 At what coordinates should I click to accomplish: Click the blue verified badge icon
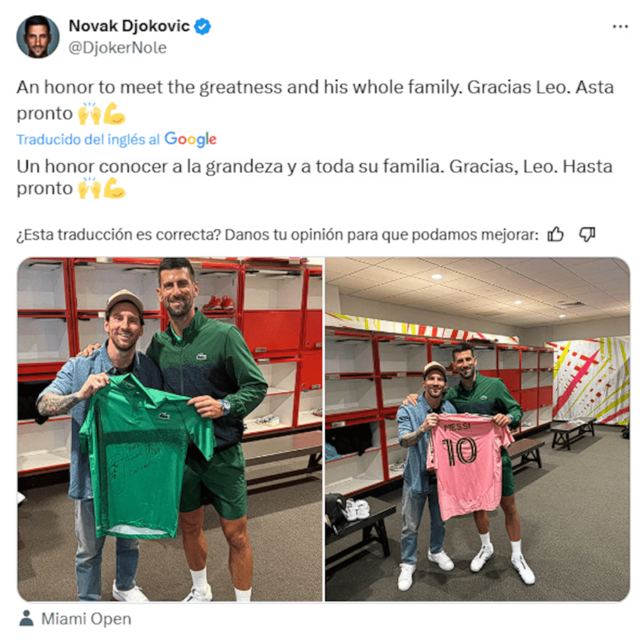[x=203, y=26]
